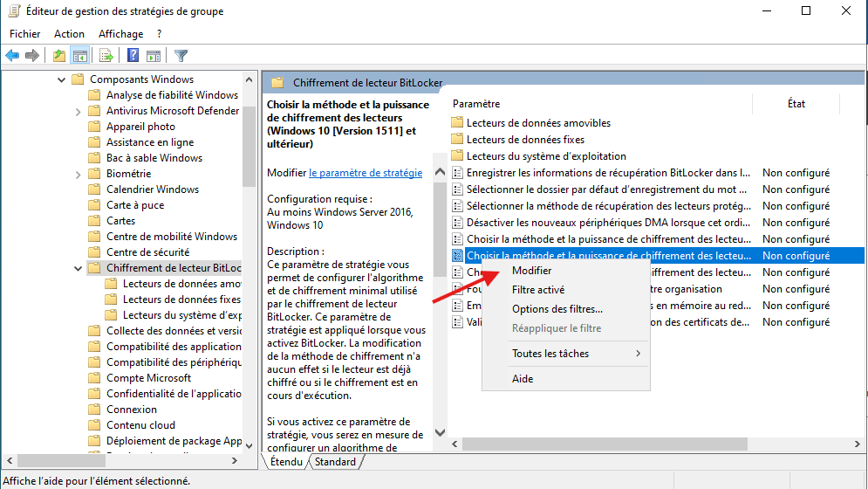Image resolution: width=868 pixels, height=489 pixels.
Task: Select Contenu cloud tree item
Action: 140,424
